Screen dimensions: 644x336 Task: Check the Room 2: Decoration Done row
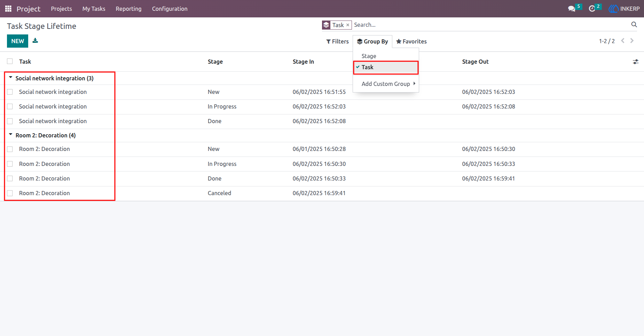[10, 178]
